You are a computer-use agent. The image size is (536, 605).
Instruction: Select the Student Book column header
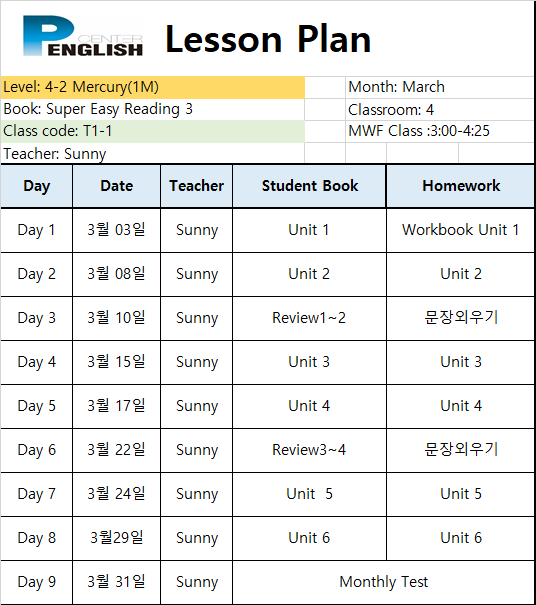tap(309, 186)
